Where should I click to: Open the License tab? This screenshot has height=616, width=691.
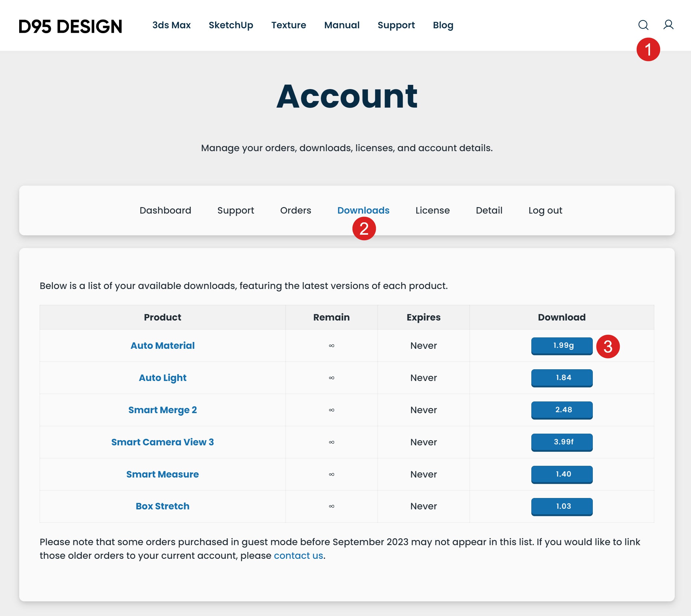[432, 210]
